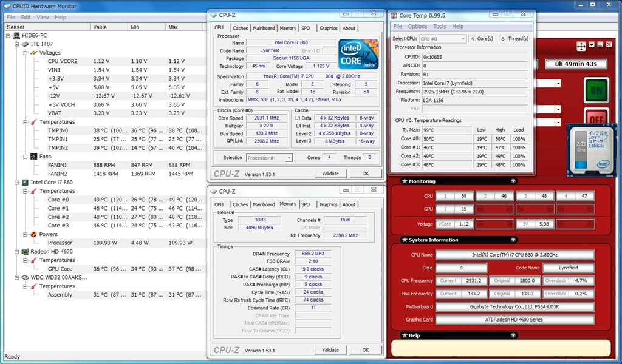Click OK in the CPU-Z Memory window
This screenshot has height=364, width=622.
pyautogui.click(x=365, y=350)
